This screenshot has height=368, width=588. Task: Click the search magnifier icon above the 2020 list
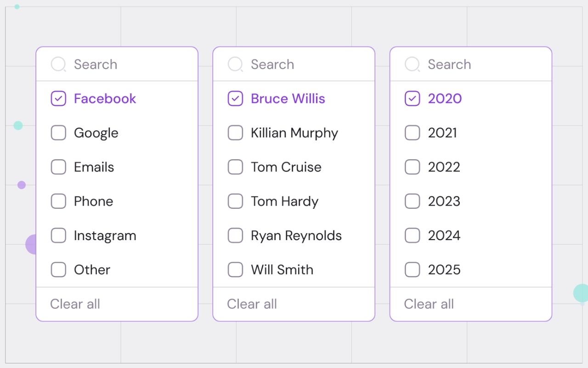point(412,64)
